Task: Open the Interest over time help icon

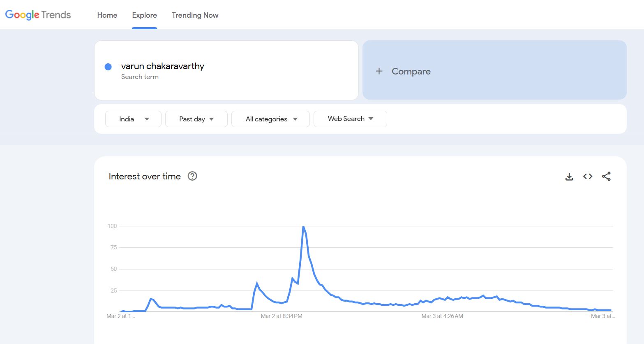Action: [192, 176]
